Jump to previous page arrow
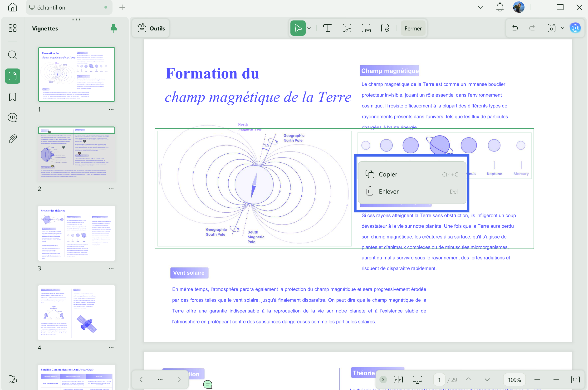The width and height of the screenshot is (588, 390). 468,380
